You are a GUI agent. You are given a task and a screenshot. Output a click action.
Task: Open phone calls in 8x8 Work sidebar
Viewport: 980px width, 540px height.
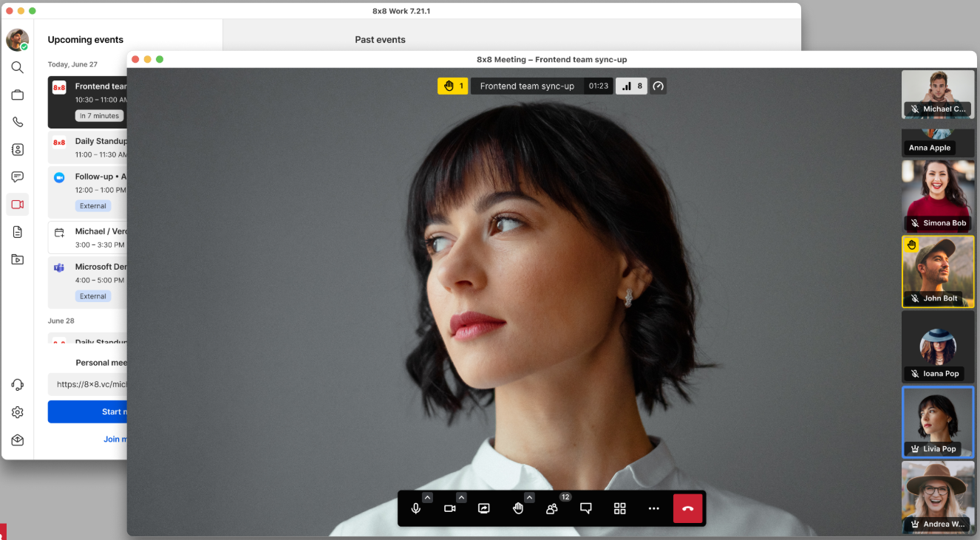18,122
